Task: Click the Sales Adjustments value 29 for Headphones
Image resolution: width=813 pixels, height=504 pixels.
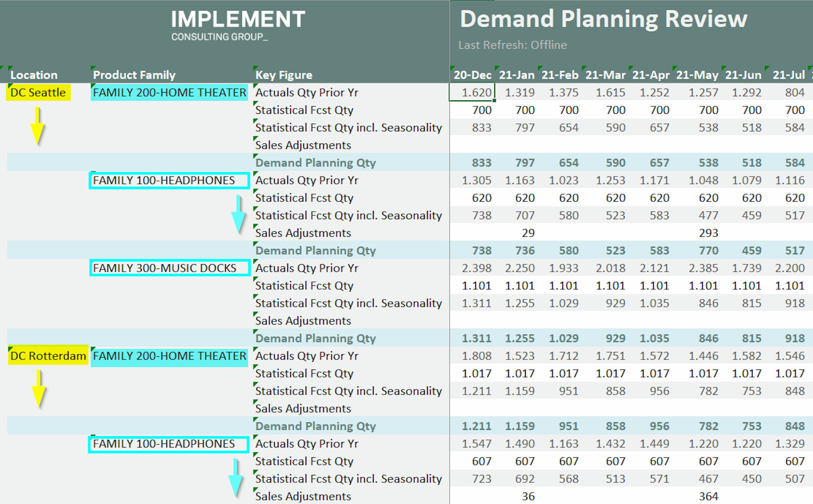Action: (528, 233)
